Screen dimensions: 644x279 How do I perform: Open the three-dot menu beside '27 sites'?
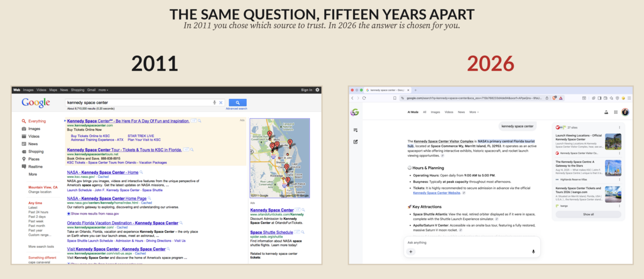[x=620, y=127]
